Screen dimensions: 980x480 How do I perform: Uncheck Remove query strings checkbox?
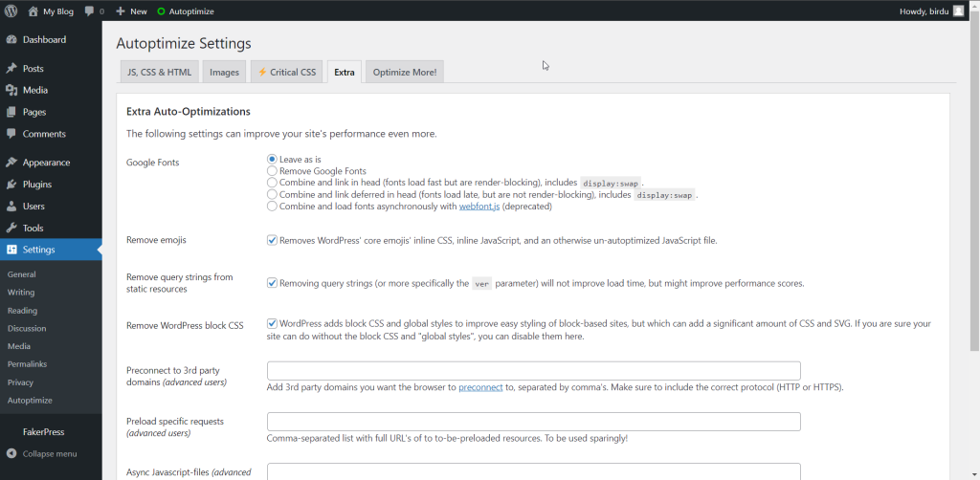click(272, 283)
